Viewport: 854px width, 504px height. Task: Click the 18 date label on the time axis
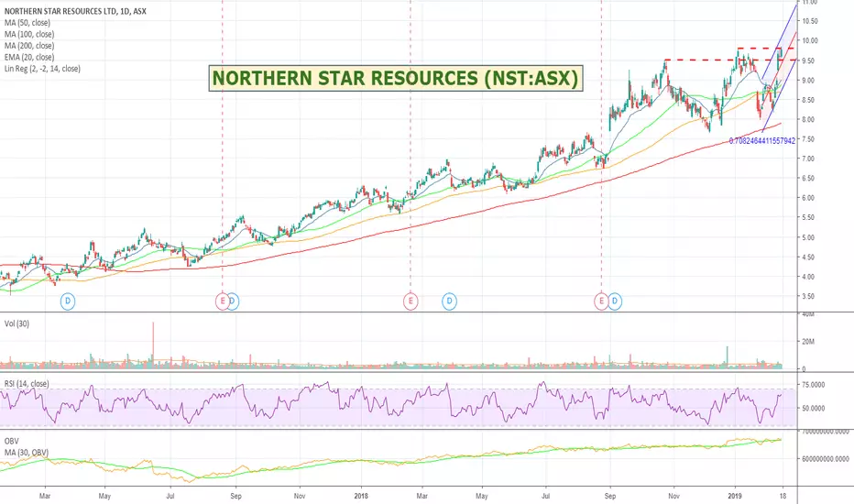(x=783, y=496)
